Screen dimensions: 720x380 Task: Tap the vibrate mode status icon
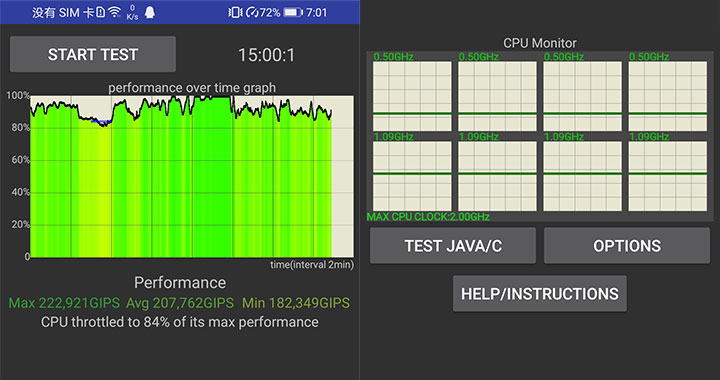(x=234, y=12)
